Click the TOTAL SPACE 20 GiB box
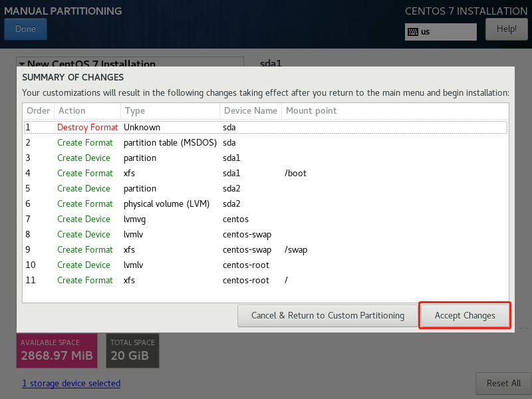This screenshot has height=399, width=532. coord(132,351)
